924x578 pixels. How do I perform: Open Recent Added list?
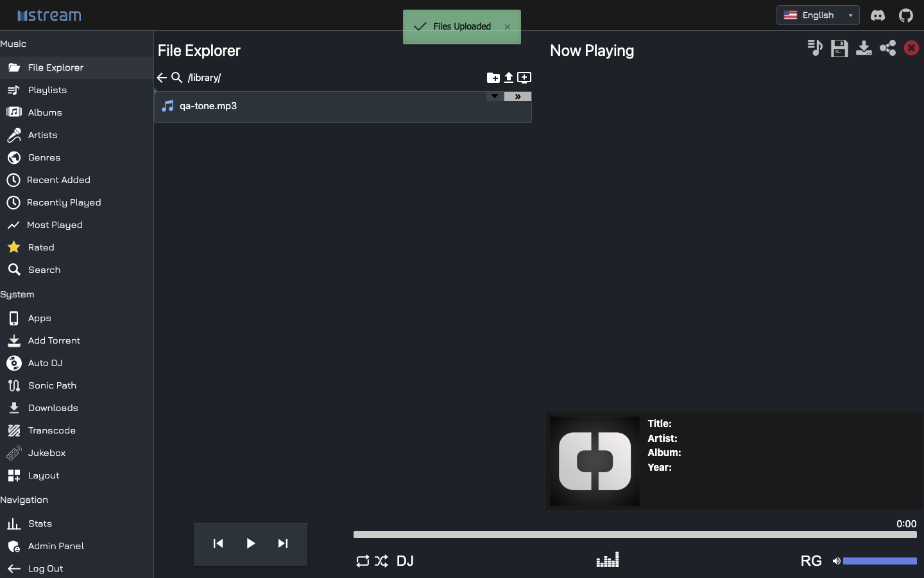[76, 180]
